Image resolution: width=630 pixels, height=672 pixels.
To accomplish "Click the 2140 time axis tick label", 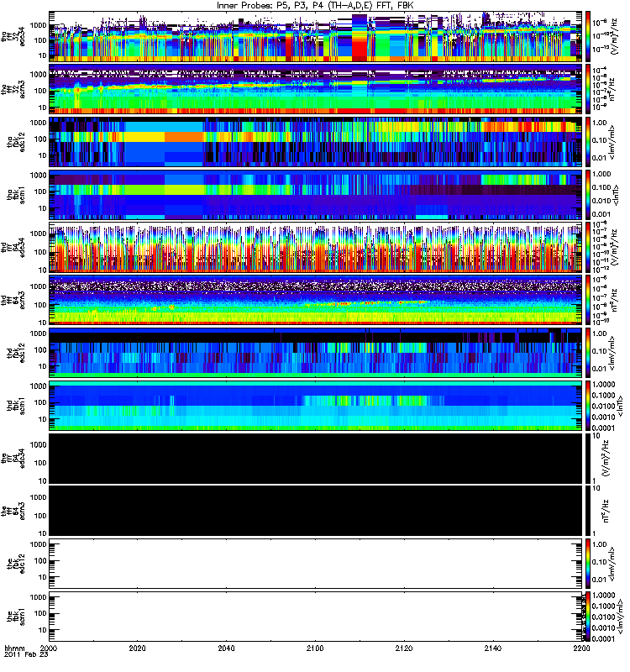I will (x=493, y=648).
